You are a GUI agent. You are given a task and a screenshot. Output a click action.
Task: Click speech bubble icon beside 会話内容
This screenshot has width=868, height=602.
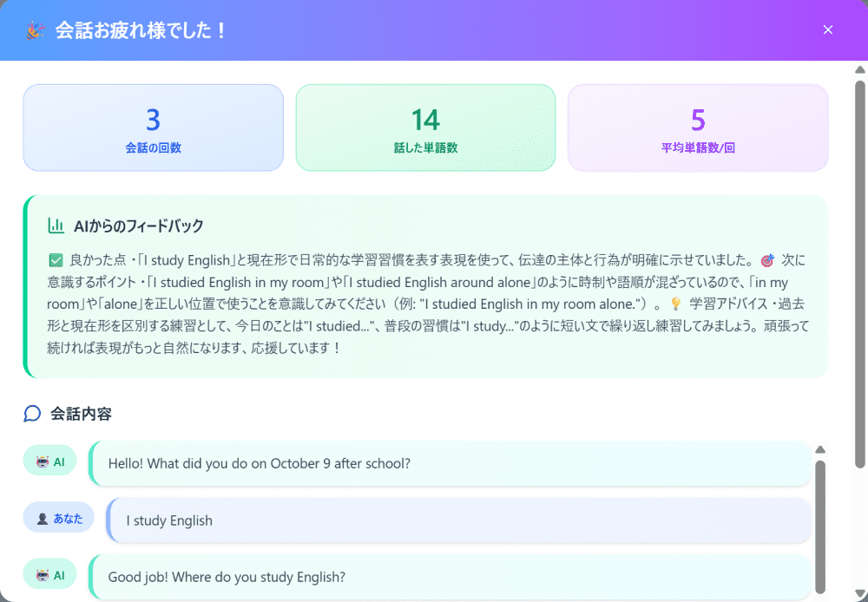coord(32,414)
